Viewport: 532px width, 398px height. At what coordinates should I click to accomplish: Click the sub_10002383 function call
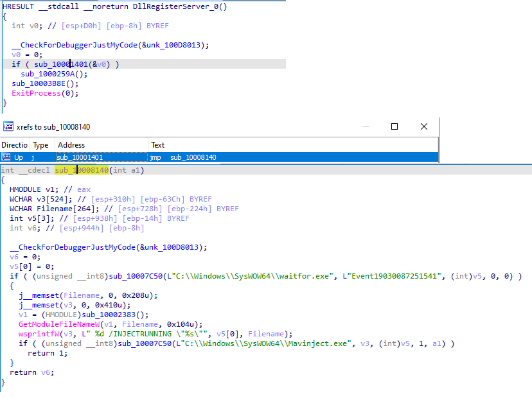[109, 315]
